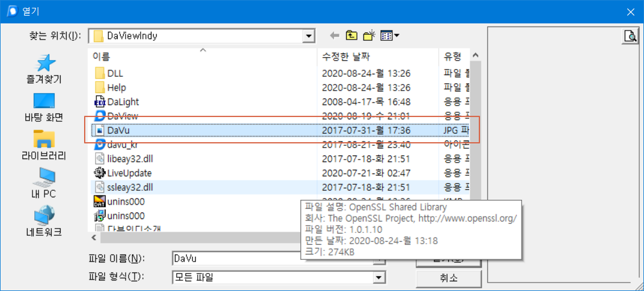Toggle the preview magnifier icon

pos(630,37)
